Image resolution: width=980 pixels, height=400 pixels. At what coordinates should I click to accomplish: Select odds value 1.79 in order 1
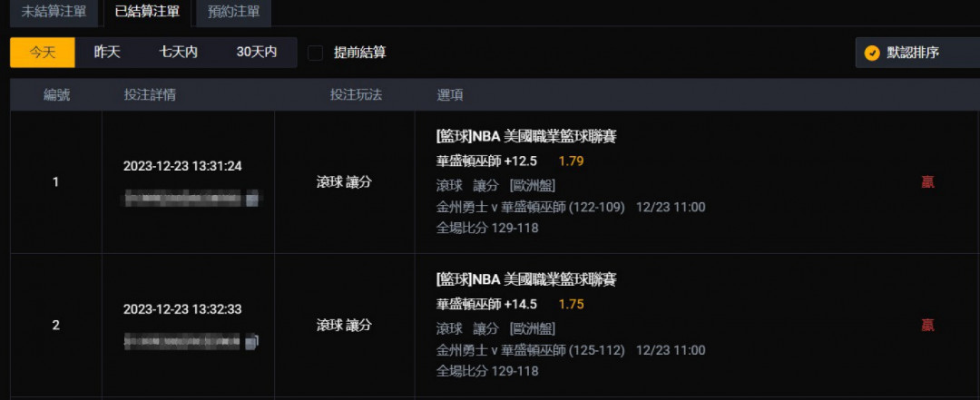point(572,161)
